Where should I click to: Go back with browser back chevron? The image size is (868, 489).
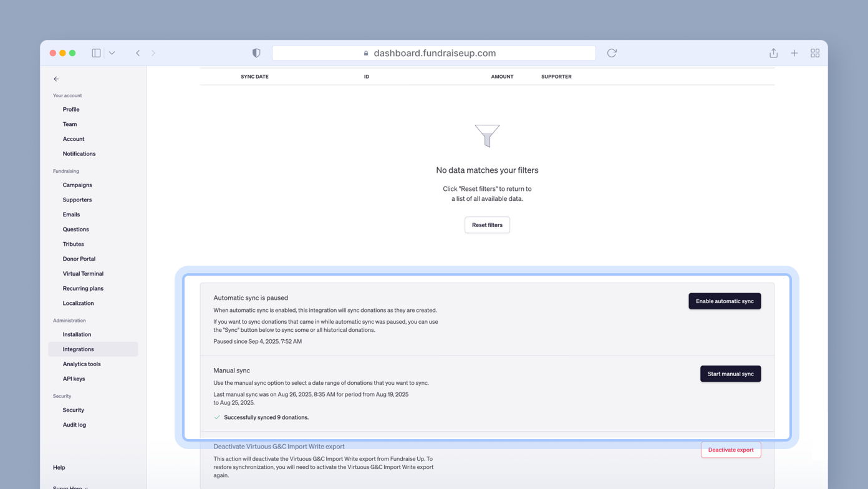coord(138,53)
